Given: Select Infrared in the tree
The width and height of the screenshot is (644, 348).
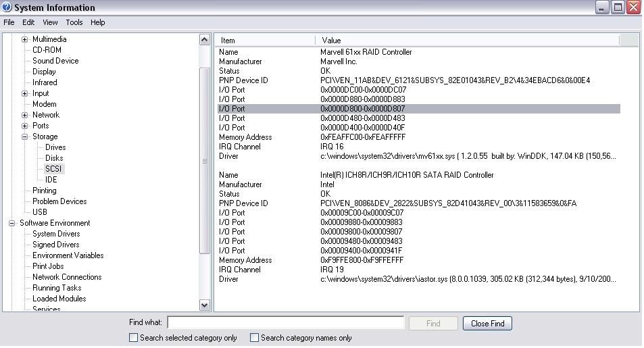Looking at the screenshot, I should click(45, 82).
